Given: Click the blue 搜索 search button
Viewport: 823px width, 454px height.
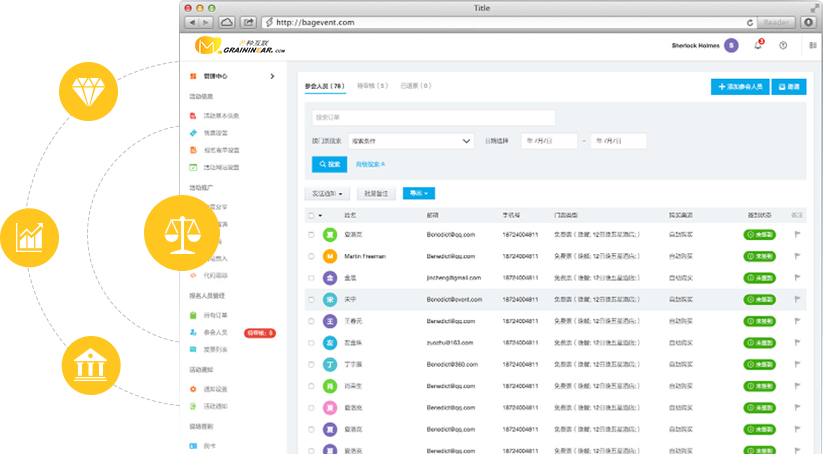Looking at the screenshot, I should tap(329, 164).
